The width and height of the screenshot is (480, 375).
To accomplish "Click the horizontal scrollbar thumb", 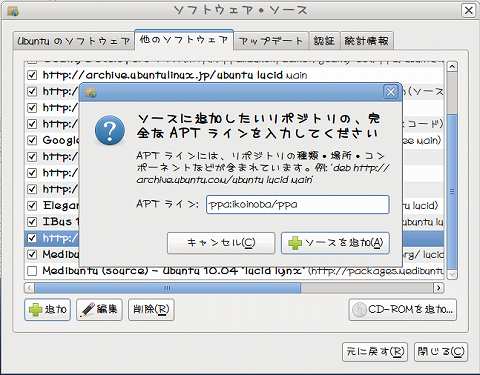I will (168, 288).
